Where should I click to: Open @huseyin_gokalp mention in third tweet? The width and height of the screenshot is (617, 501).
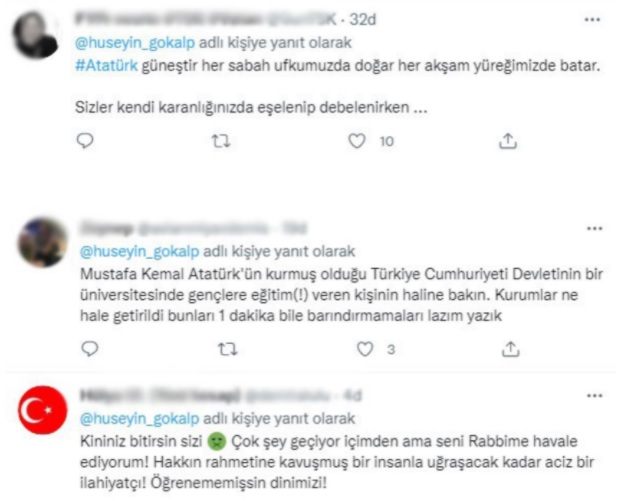tap(140, 419)
